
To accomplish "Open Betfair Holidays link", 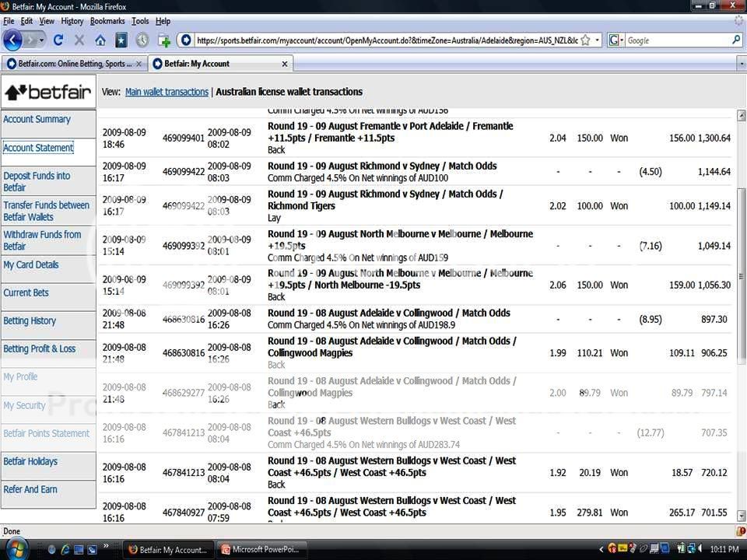I will point(30,461).
